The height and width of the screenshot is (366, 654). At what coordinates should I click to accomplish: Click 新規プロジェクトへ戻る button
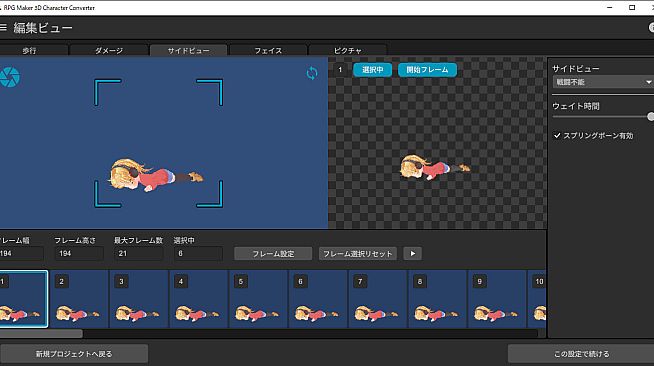pos(74,354)
